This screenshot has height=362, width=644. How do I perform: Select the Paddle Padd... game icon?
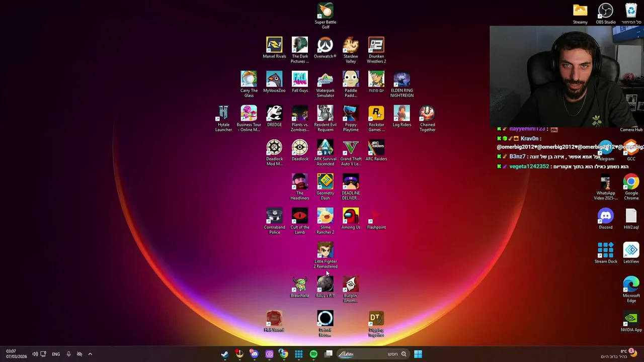coord(351,84)
